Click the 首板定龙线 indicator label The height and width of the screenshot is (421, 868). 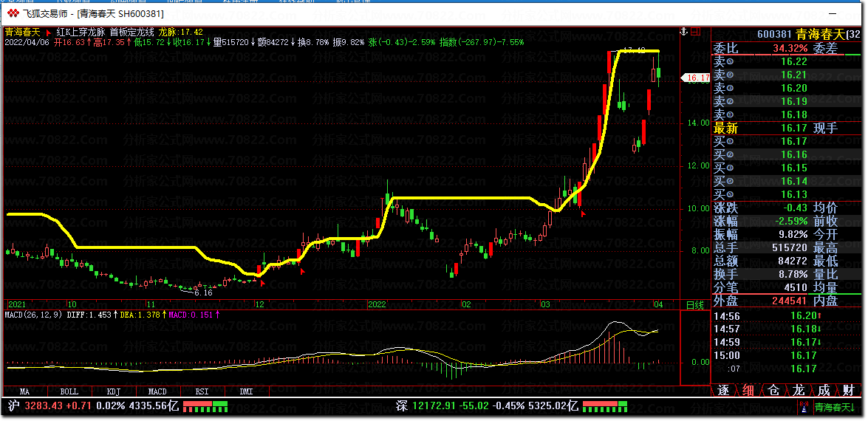click(131, 32)
